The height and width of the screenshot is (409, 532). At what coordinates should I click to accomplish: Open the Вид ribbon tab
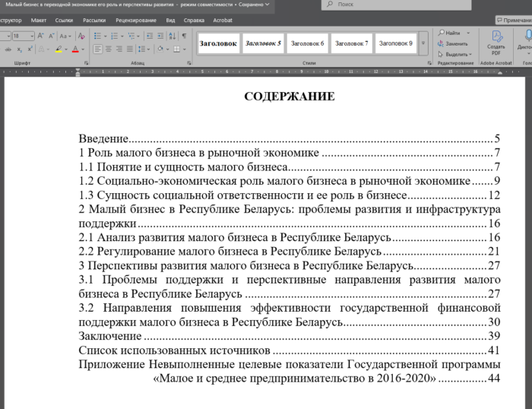tap(170, 21)
